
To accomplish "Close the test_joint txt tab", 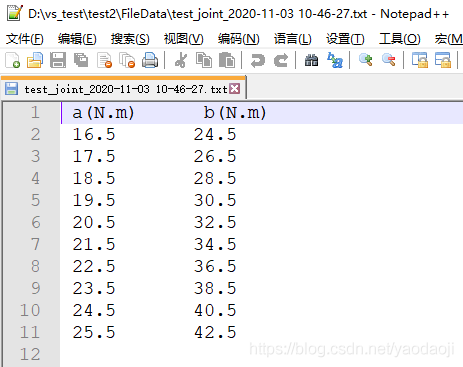I will (235, 89).
